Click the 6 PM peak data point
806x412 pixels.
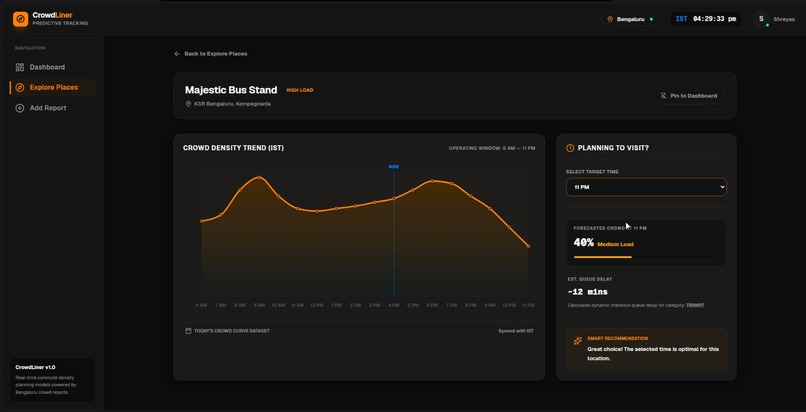432,181
